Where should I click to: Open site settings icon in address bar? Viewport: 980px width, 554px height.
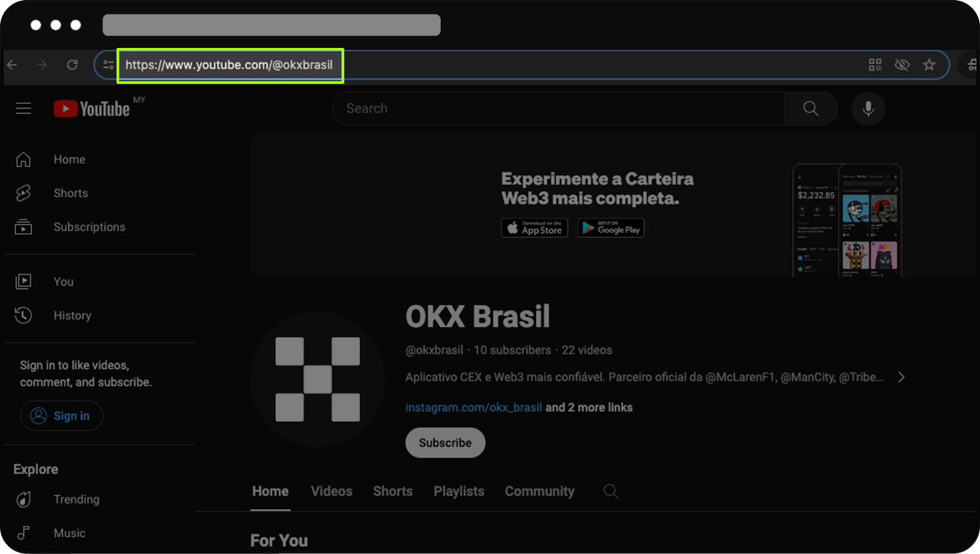point(108,65)
